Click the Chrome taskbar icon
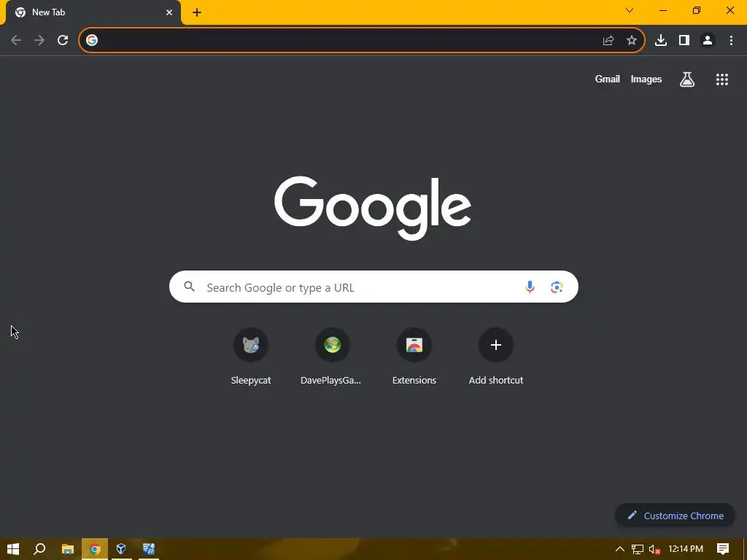The image size is (747, 560). coord(95,549)
